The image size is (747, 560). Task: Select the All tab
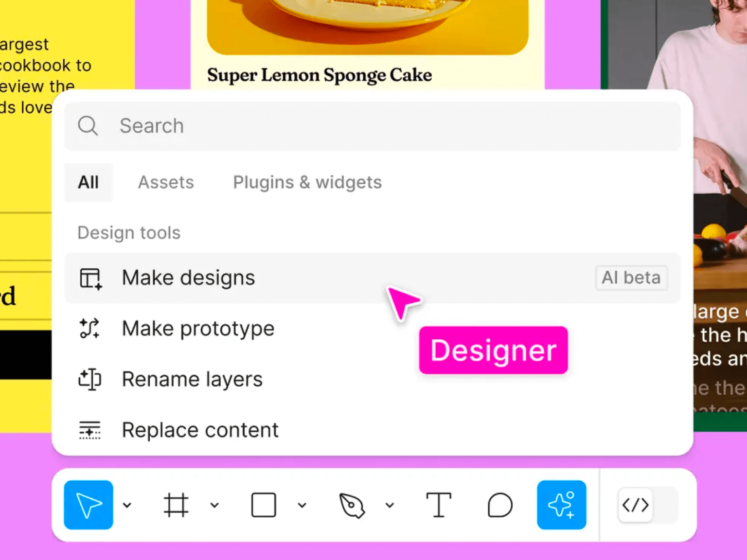pos(88,182)
